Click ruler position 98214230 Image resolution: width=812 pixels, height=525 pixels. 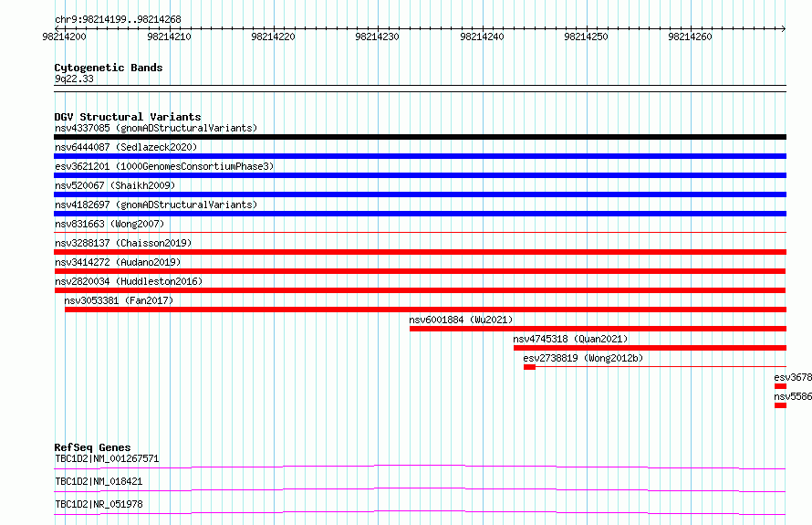[377, 37]
